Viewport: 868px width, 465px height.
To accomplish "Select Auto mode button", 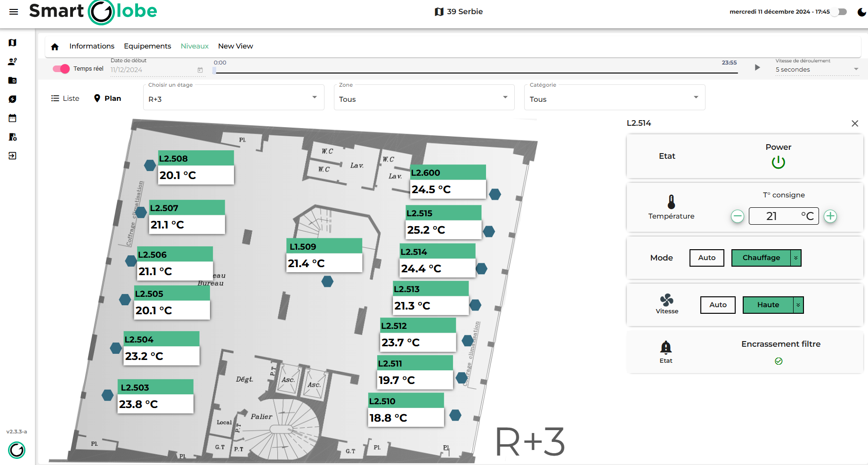I will tap(706, 258).
